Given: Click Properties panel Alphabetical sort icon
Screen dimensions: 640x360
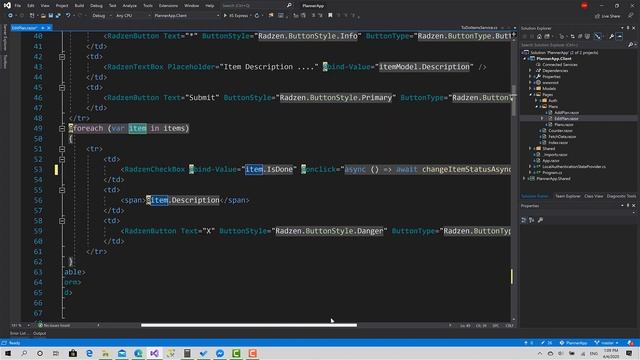Looking at the screenshot, I should tap(532, 220).
